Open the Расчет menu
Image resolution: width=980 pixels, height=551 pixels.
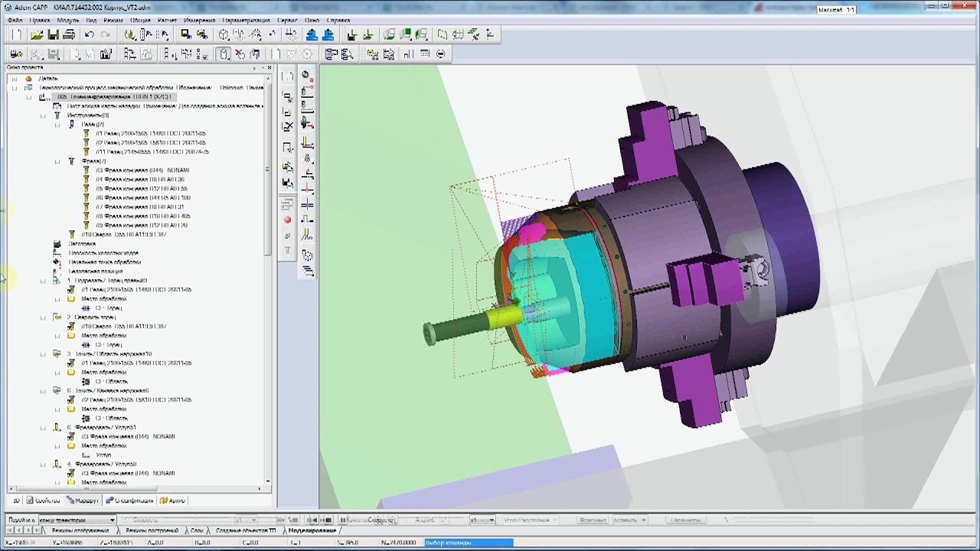pos(166,20)
